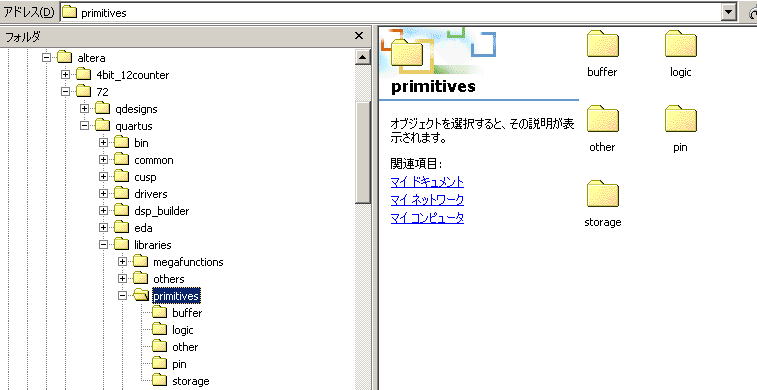Select the storage folder icon in the tree
The width and height of the screenshot is (757, 390).
pyautogui.click(x=159, y=380)
